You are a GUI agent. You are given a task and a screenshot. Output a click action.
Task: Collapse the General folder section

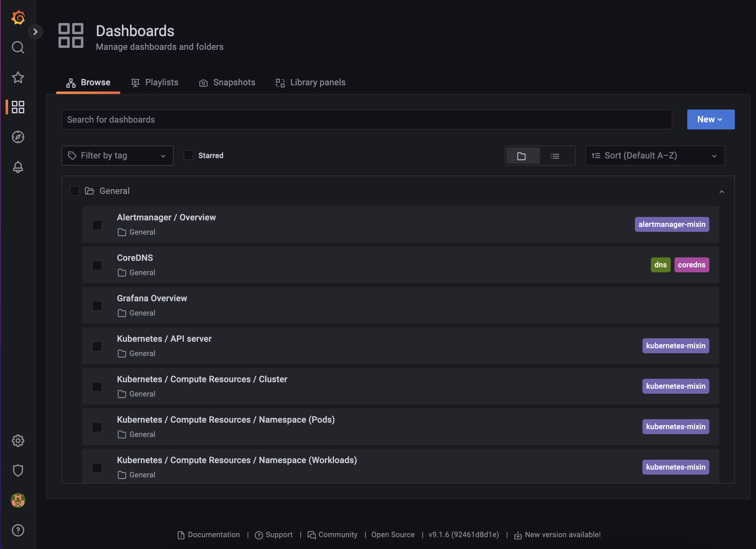click(721, 191)
